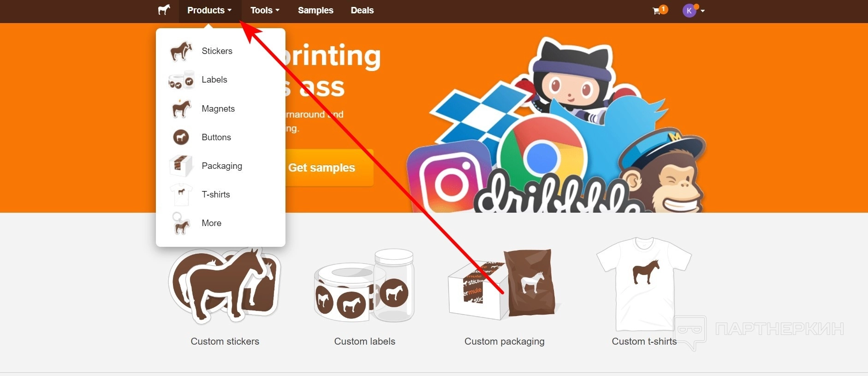Open the user account avatar K

pos(689,11)
